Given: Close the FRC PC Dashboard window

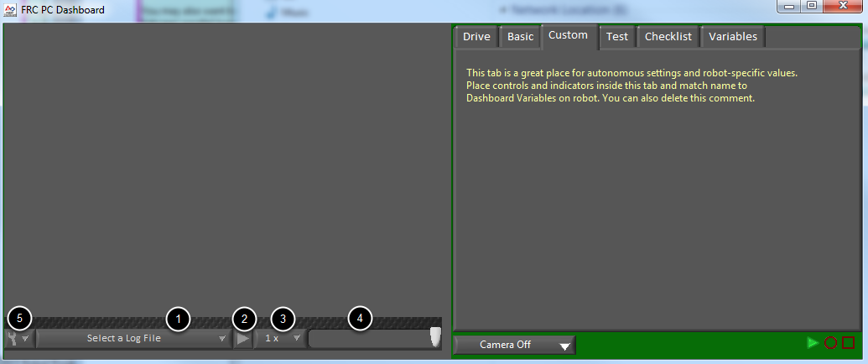Looking at the screenshot, I should 843,6.
